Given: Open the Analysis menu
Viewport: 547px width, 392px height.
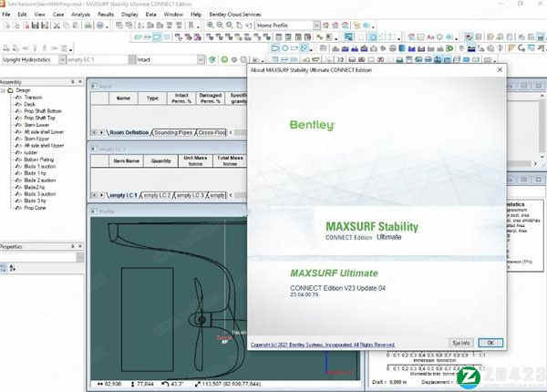Looking at the screenshot, I should (x=80, y=15).
